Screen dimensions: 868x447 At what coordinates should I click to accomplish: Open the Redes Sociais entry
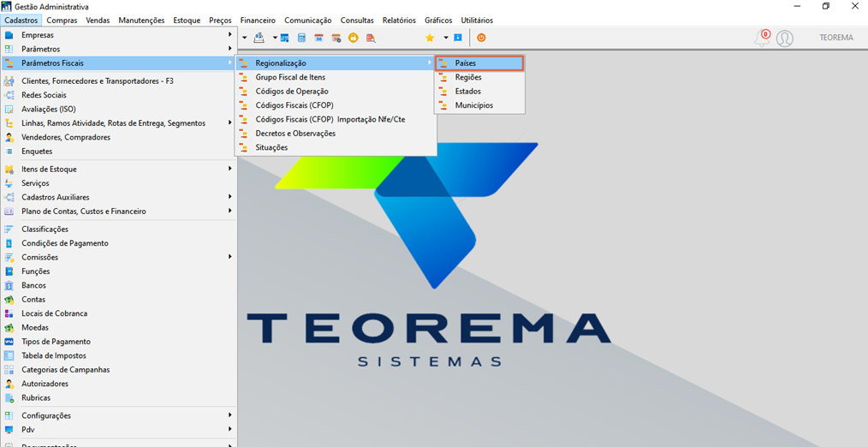coord(119,95)
